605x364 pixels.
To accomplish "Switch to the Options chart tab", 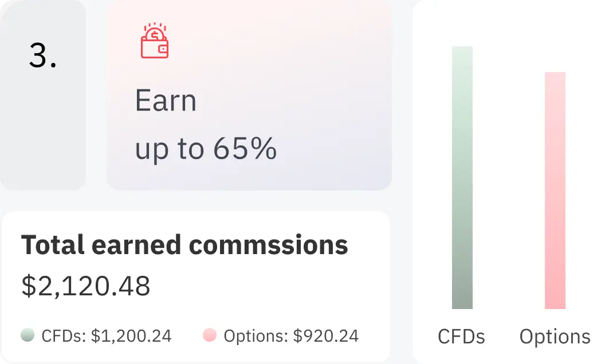I will 555,337.
